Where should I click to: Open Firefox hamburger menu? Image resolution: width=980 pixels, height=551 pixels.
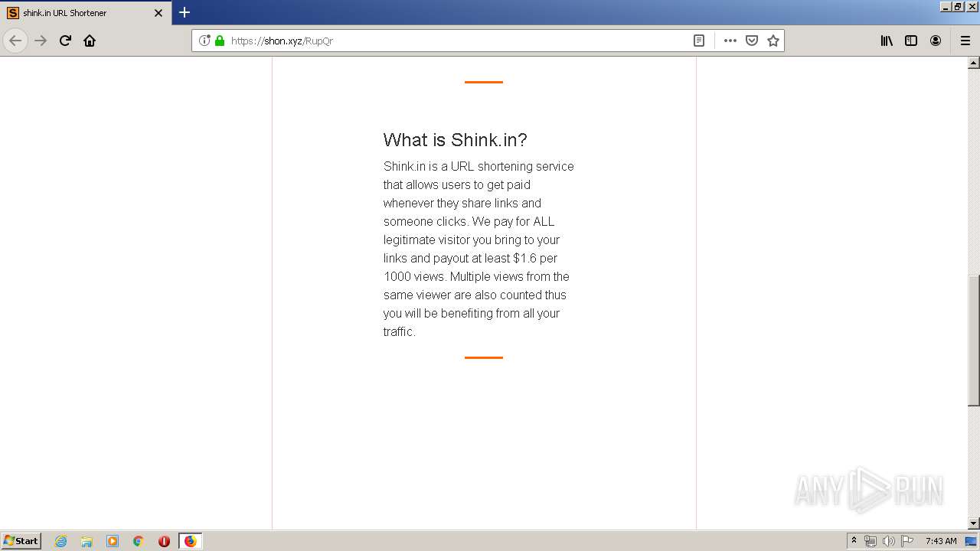(x=965, y=41)
